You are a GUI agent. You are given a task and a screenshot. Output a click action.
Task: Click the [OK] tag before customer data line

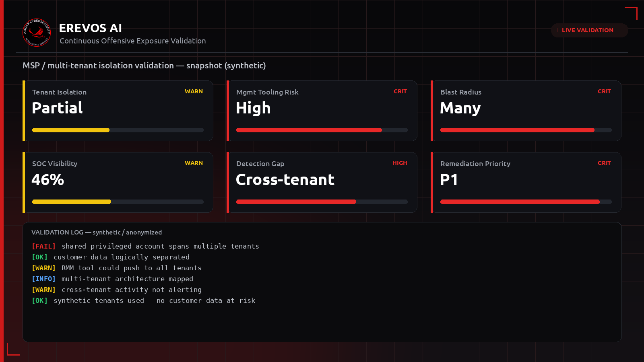click(39, 257)
